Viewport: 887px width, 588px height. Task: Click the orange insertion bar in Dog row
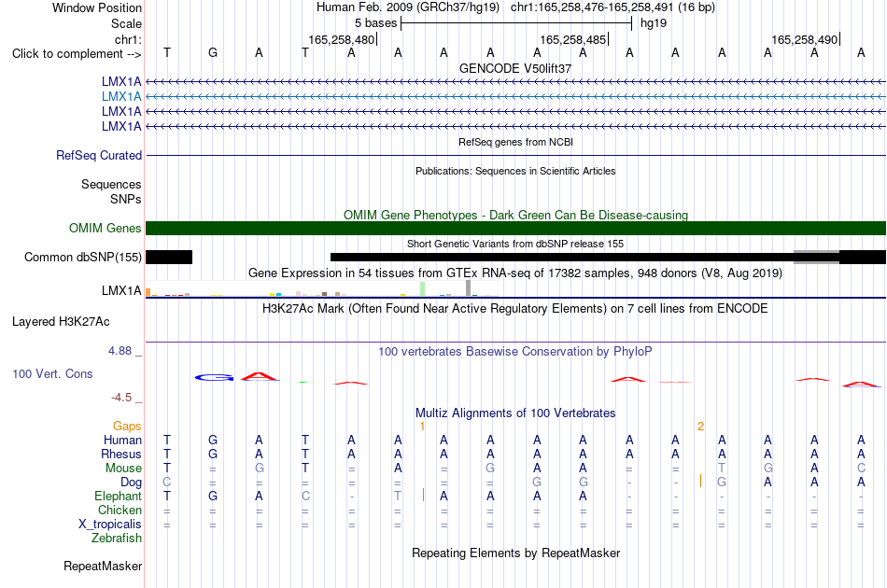pyautogui.click(x=701, y=482)
